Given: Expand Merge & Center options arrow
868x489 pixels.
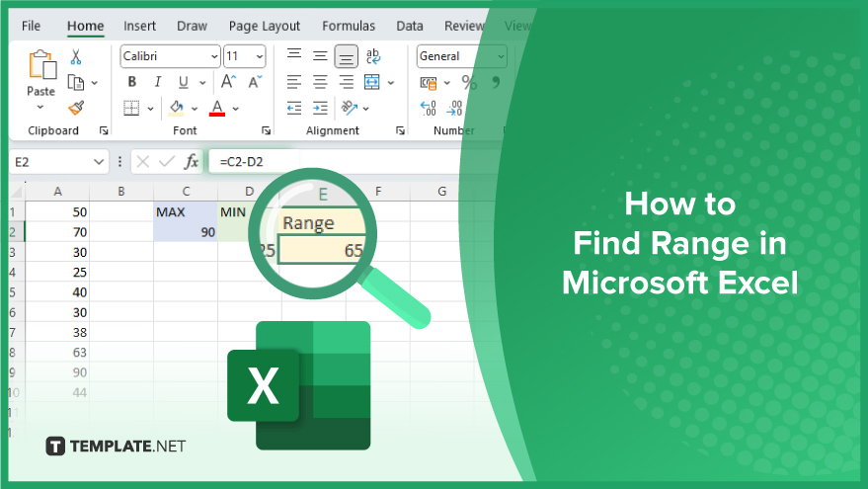Looking at the screenshot, I should [x=391, y=83].
